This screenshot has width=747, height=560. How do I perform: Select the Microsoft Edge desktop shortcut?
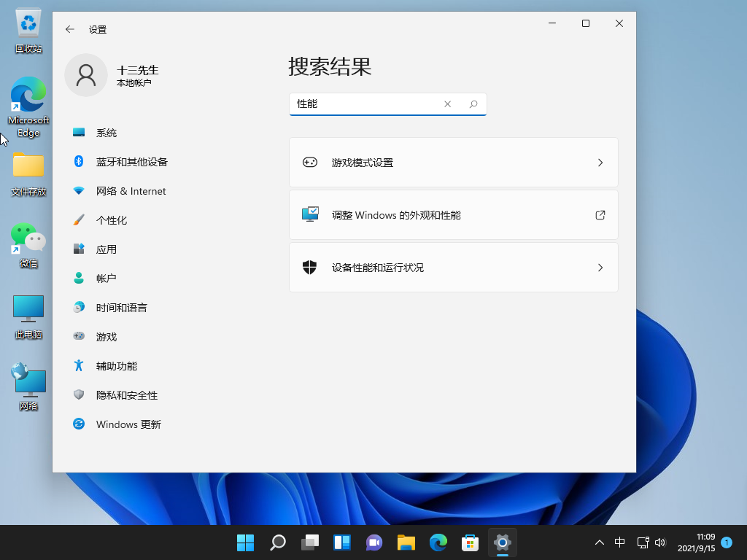(x=28, y=107)
